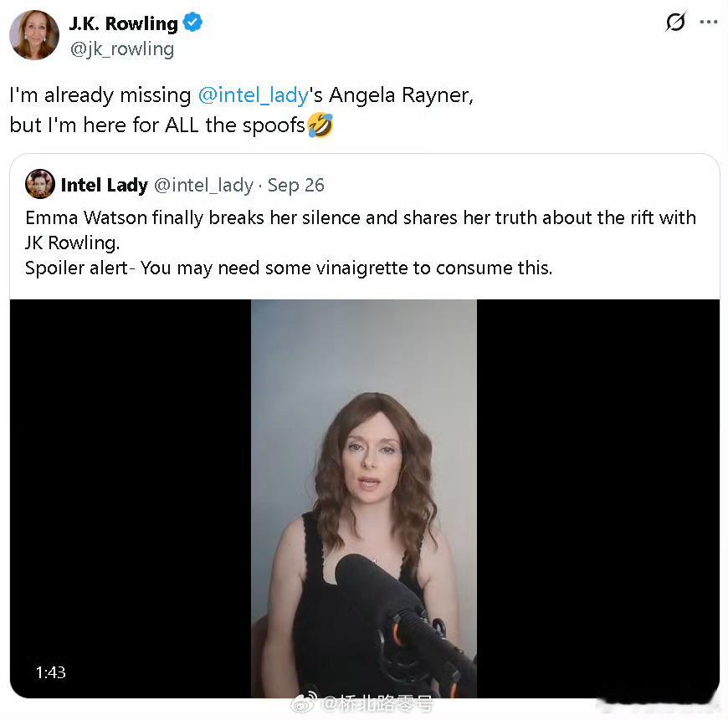Open the quoted tweet's Emma Watson sentence
The width and height of the screenshot is (728, 720).
(361, 230)
